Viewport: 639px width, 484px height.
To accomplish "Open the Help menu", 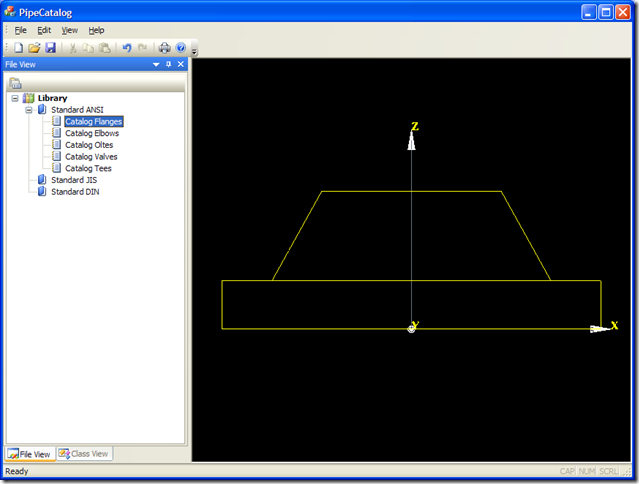I will point(97,30).
